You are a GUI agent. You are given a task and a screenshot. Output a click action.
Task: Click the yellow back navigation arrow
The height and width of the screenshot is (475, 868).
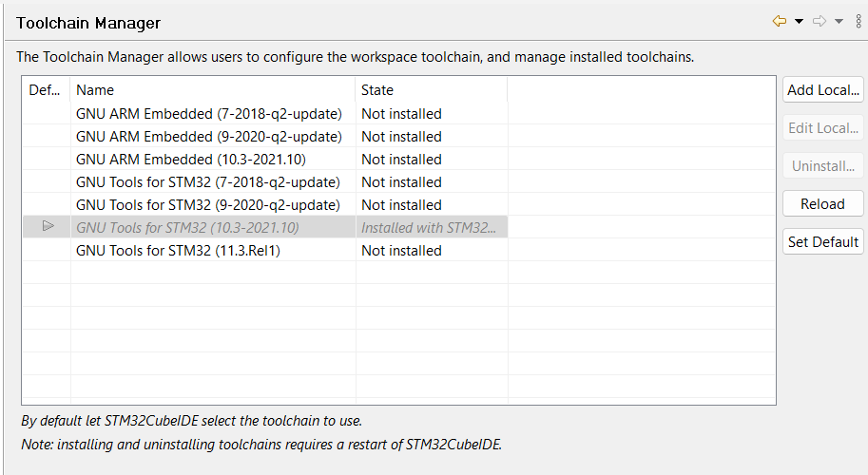coord(780,22)
